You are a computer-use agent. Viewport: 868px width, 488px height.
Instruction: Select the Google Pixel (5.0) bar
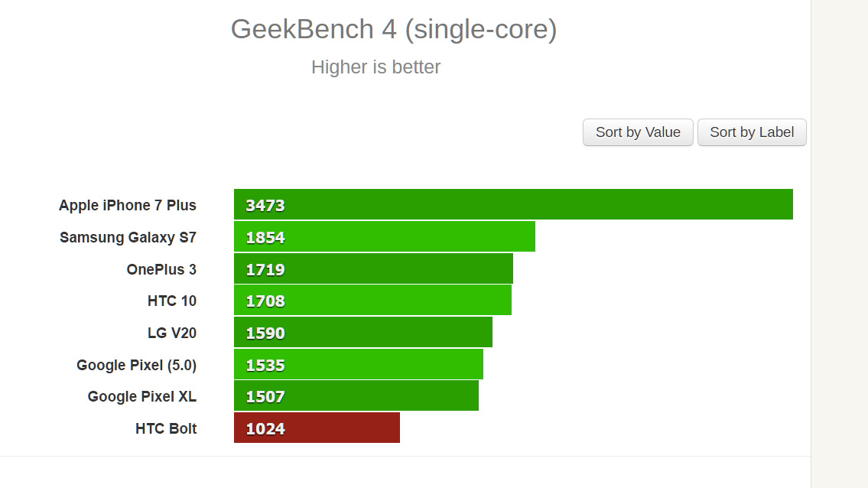point(358,365)
